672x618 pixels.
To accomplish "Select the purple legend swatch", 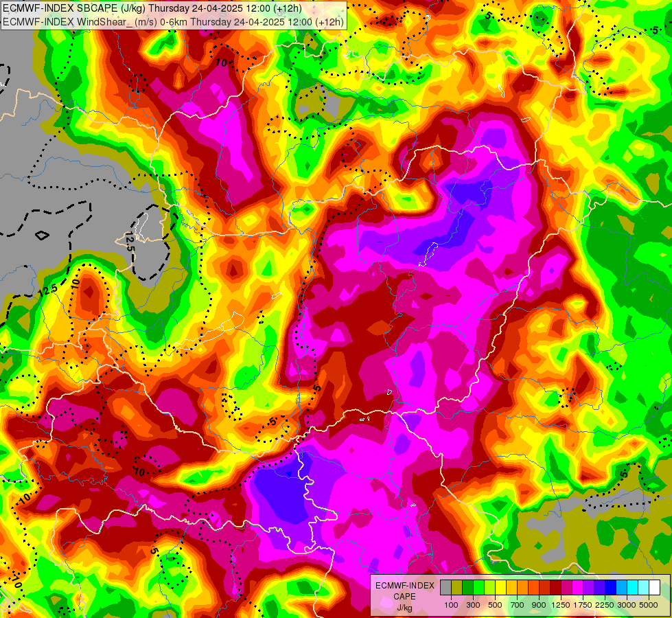I will click(x=588, y=587).
